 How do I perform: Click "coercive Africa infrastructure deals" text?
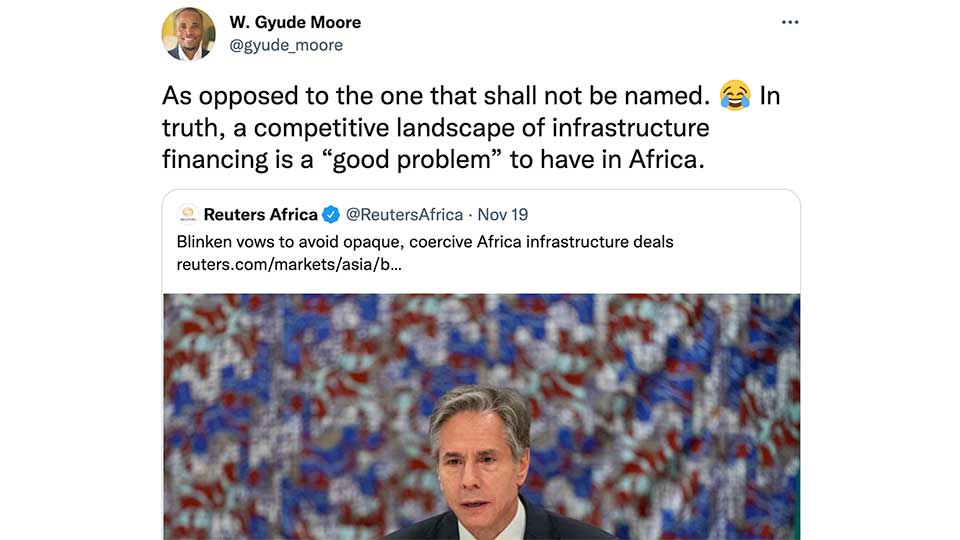coord(541,242)
